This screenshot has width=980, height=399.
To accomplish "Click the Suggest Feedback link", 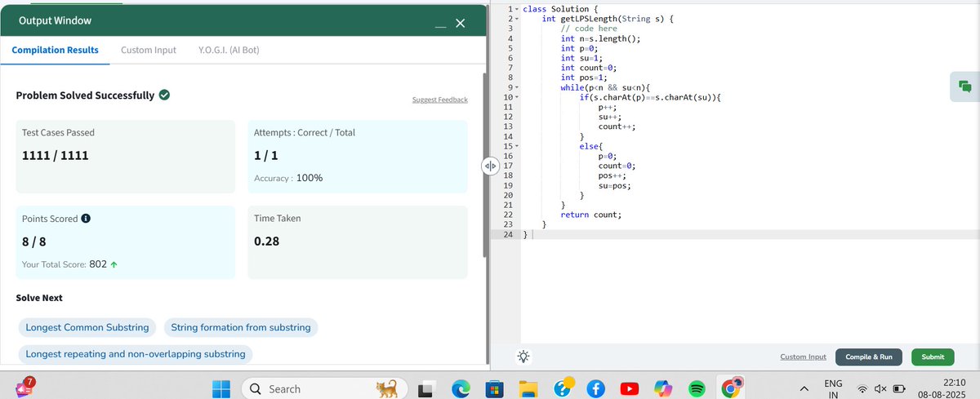I will (x=441, y=100).
